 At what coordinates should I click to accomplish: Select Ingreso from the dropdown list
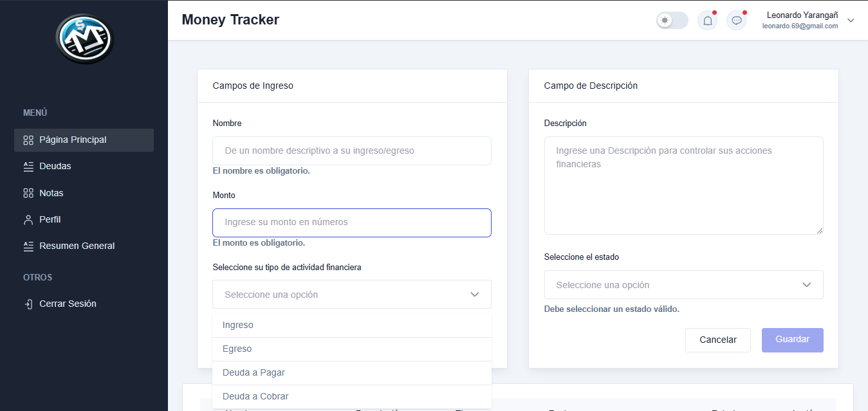tap(352, 325)
